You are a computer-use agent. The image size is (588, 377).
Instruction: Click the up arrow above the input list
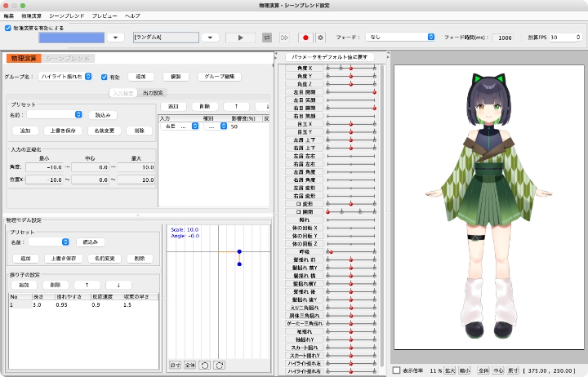235,106
